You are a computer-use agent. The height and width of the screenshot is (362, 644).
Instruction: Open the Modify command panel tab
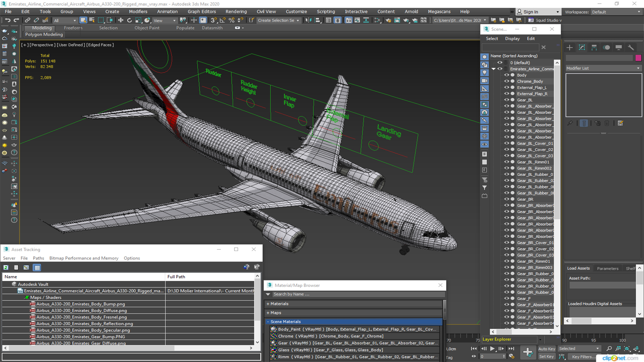(582, 48)
